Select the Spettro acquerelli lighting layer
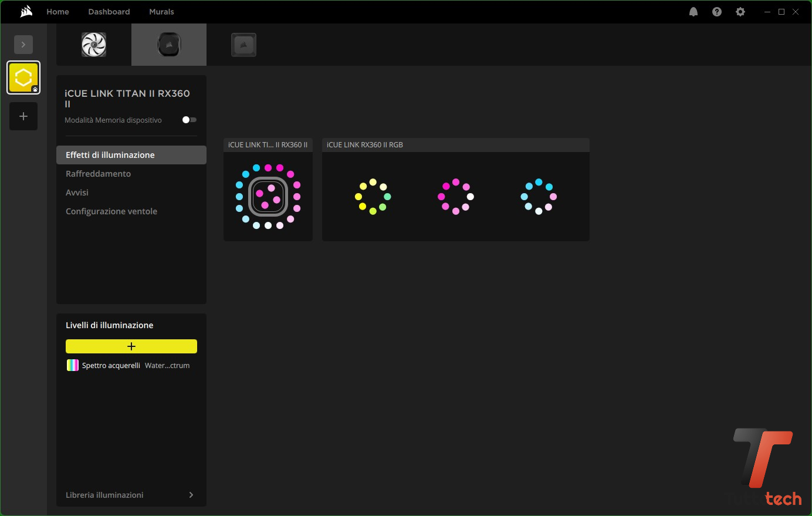Screen dimensions: 812x516 click(131, 365)
